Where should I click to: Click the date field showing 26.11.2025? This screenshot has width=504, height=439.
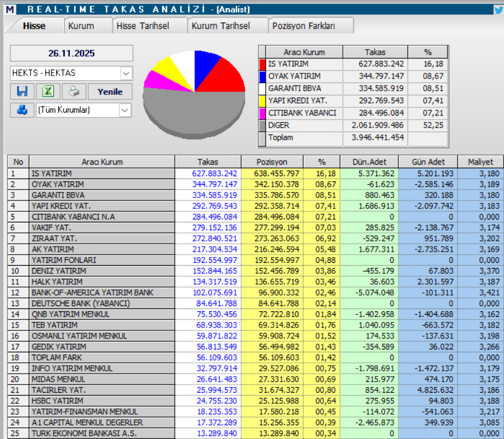[x=71, y=53]
